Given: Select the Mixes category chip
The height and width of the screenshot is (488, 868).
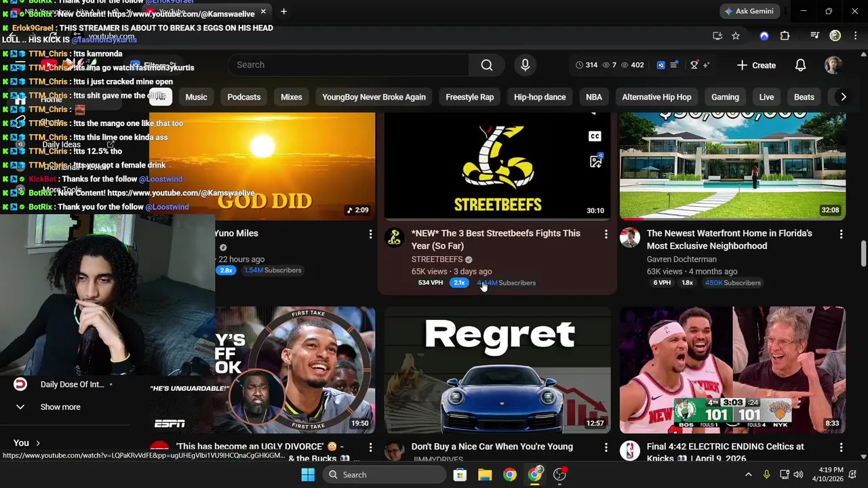Looking at the screenshot, I should coord(291,97).
